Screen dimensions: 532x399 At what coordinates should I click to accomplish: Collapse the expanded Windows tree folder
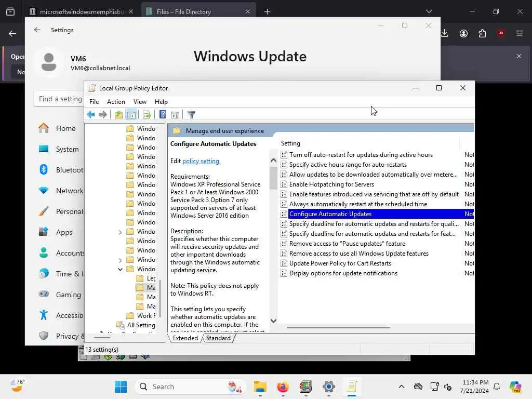coord(120,269)
